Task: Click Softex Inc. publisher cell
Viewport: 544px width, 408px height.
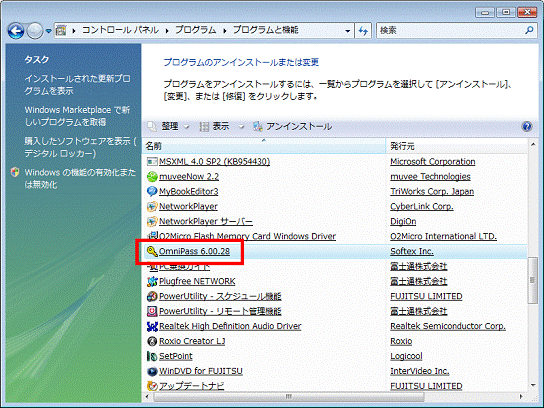Action: click(412, 251)
